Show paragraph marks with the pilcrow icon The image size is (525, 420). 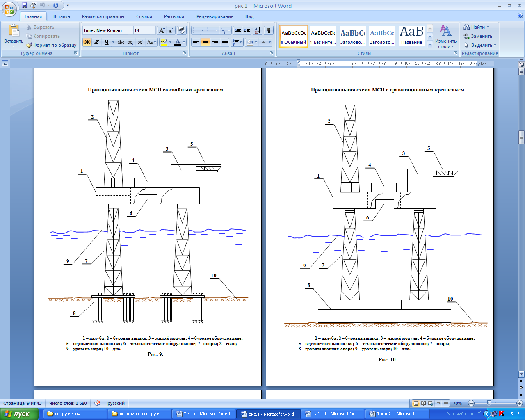pyautogui.click(x=268, y=30)
